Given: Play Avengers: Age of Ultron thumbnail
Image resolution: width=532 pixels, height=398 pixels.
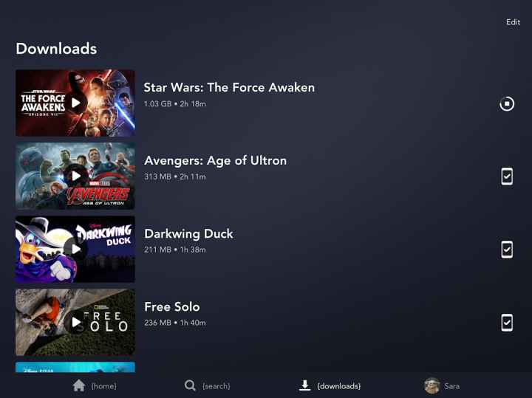Looking at the screenshot, I should [75, 176].
